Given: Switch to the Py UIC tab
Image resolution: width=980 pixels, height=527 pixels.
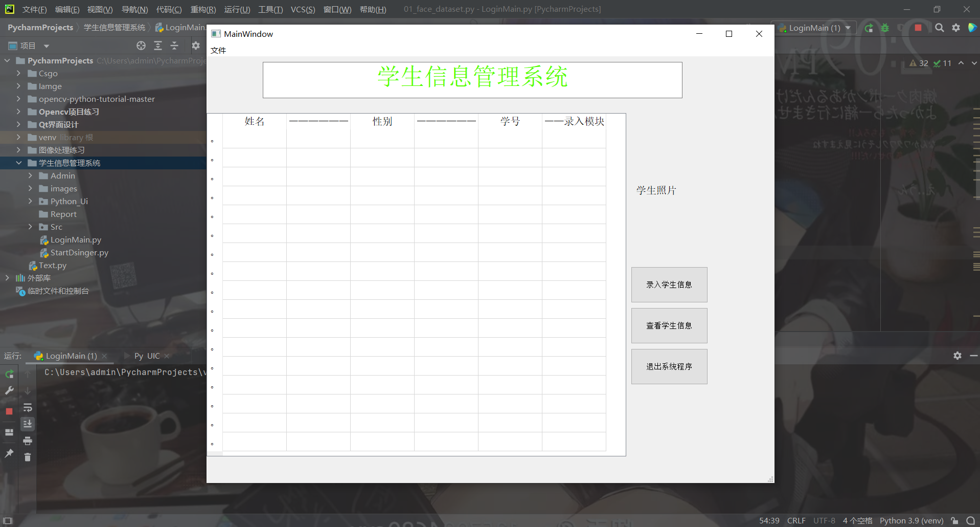Looking at the screenshot, I should pos(147,356).
